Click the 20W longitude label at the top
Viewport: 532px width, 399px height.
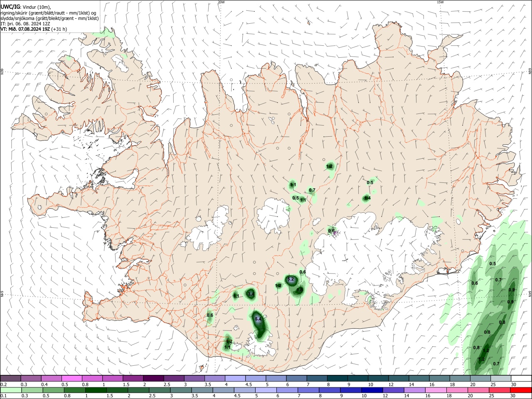coord(221,2)
